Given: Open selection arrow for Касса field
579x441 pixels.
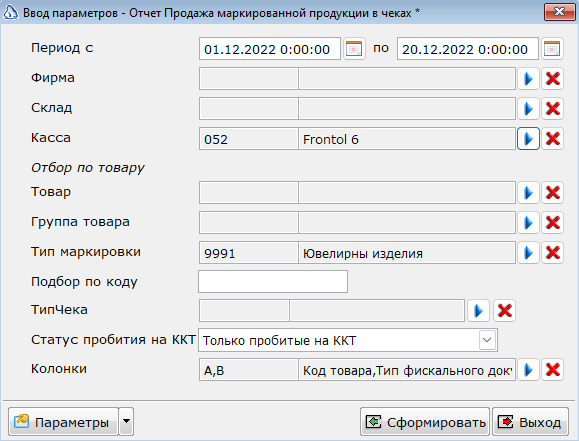Looking at the screenshot, I should point(528,139).
